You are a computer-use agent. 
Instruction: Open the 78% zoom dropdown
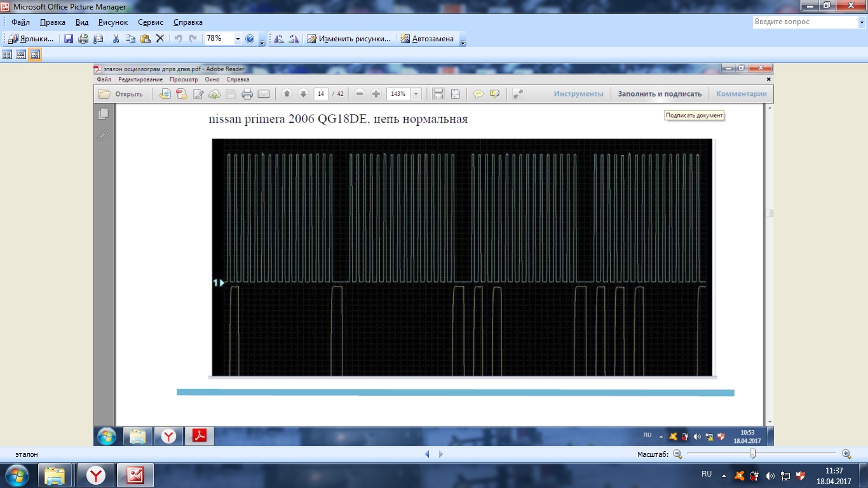click(x=238, y=39)
